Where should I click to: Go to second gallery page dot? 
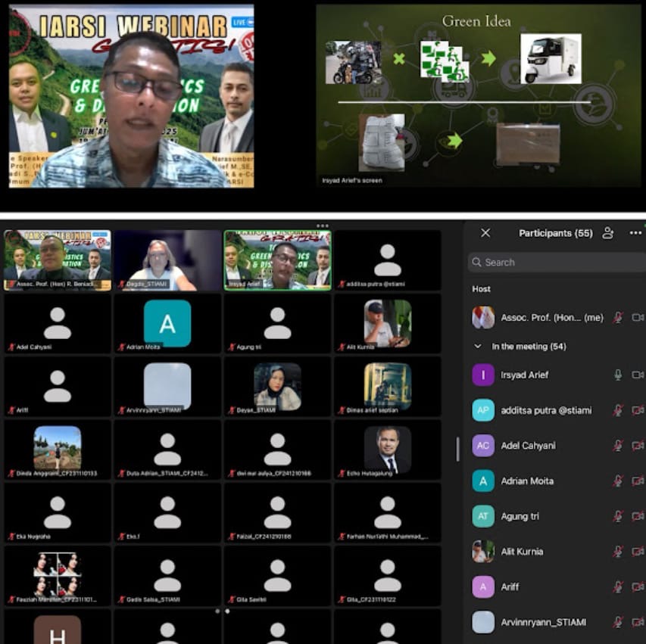point(227,611)
